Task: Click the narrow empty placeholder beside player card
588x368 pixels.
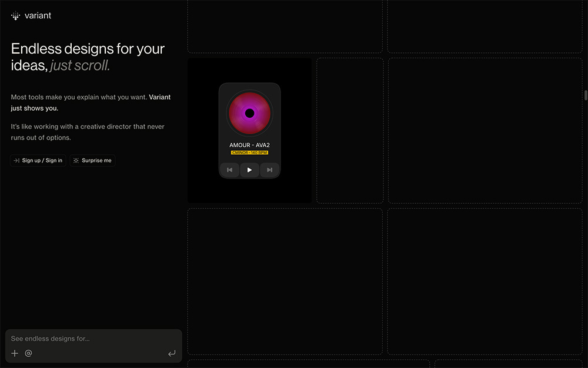Action: (350, 130)
